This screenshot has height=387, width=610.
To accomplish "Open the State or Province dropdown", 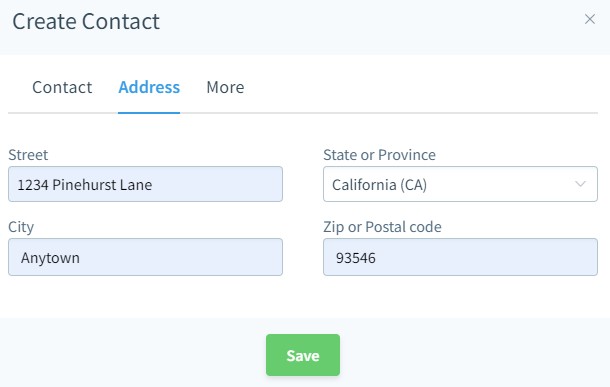I will [x=460, y=184].
